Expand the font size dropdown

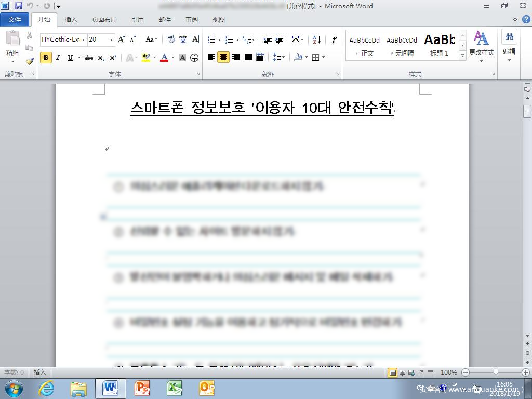tap(111, 39)
